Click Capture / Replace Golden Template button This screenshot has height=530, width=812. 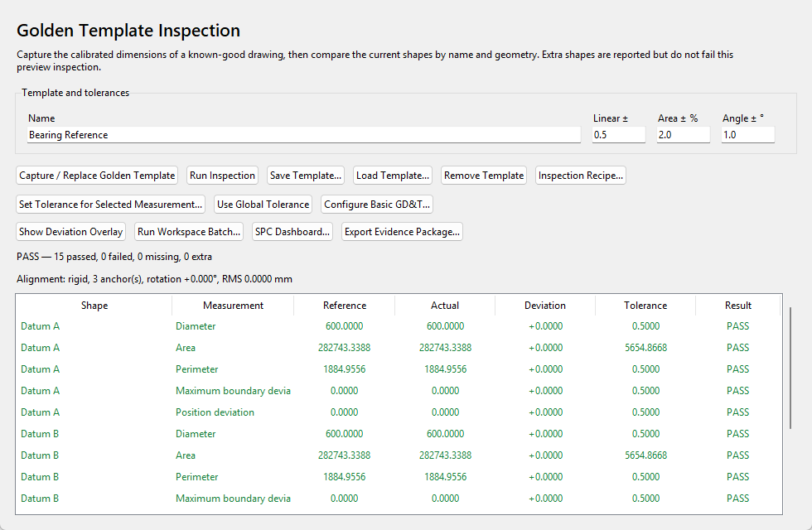(97, 176)
